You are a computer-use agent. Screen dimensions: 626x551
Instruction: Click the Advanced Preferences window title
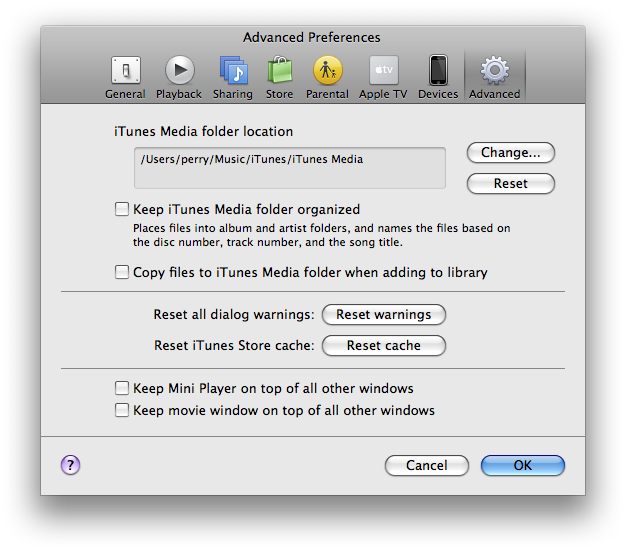(x=312, y=38)
